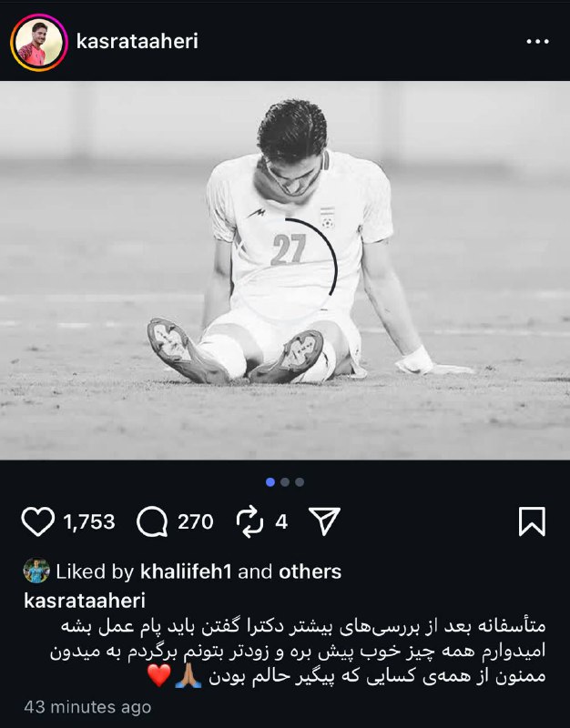The height and width of the screenshot is (728, 570).
Task: Open kasrataaheri profile from the header username
Action: point(137,41)
